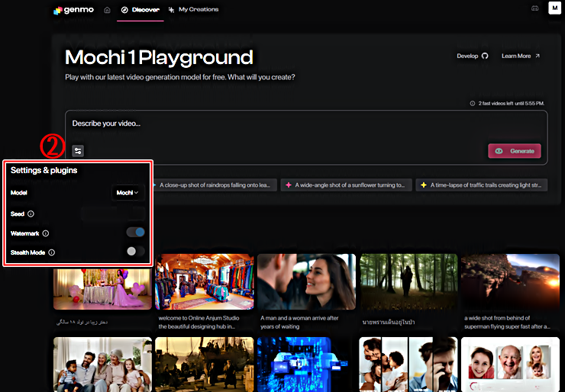
Task: Follow the Learn More link
Action: tap(521, 56)
